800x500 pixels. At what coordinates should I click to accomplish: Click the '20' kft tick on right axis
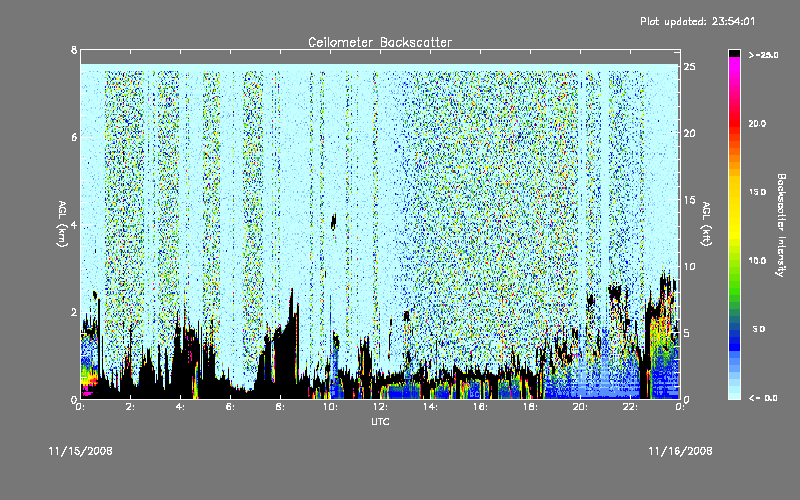tap(689, 134)
